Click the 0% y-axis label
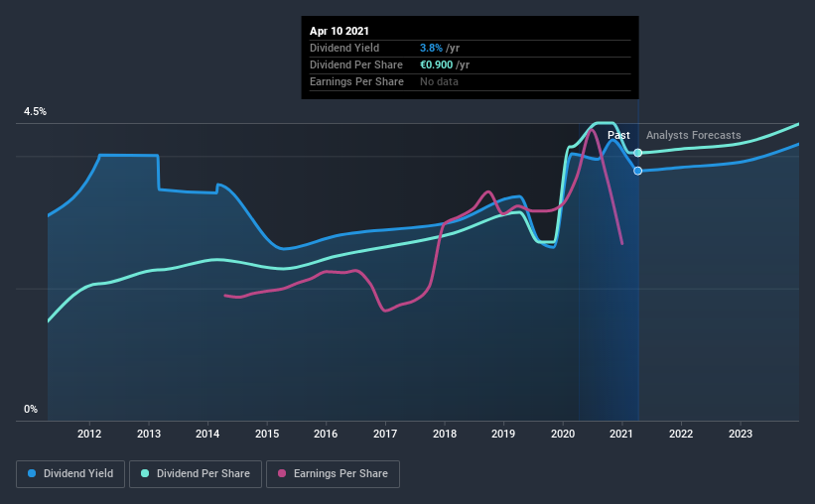 [x=31, y=410]
